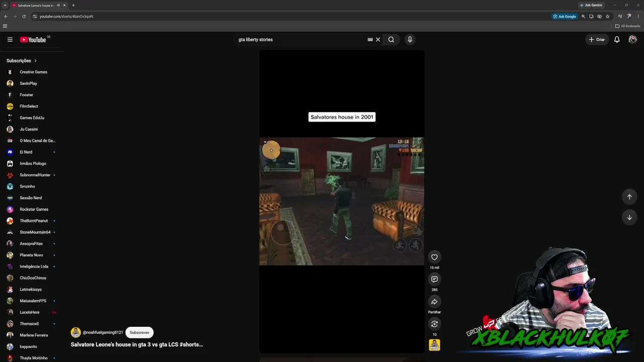Open noahfuelgaming8121 channel avatar
The height and width of the screenshot is (362, 644).
point(75,332)
